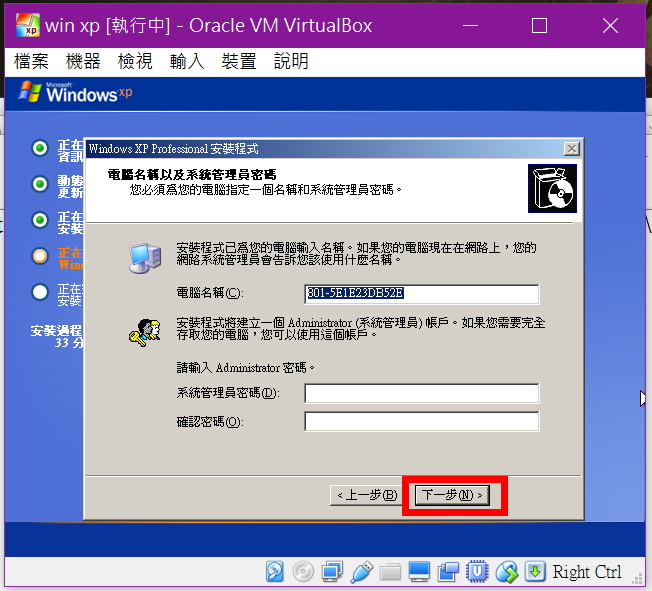
Task: Click the hard disk activity status icon
Action: tap(274, 572)
